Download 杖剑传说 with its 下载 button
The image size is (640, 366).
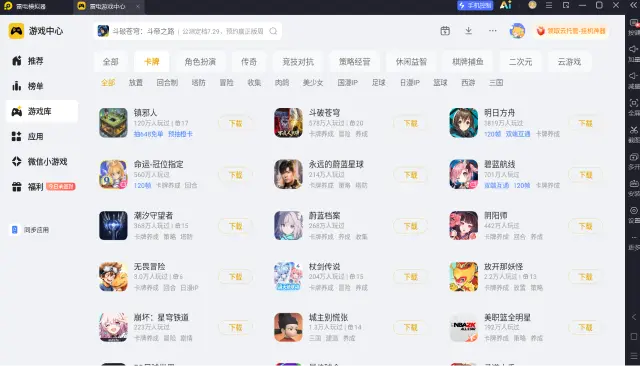click(411, 277)
